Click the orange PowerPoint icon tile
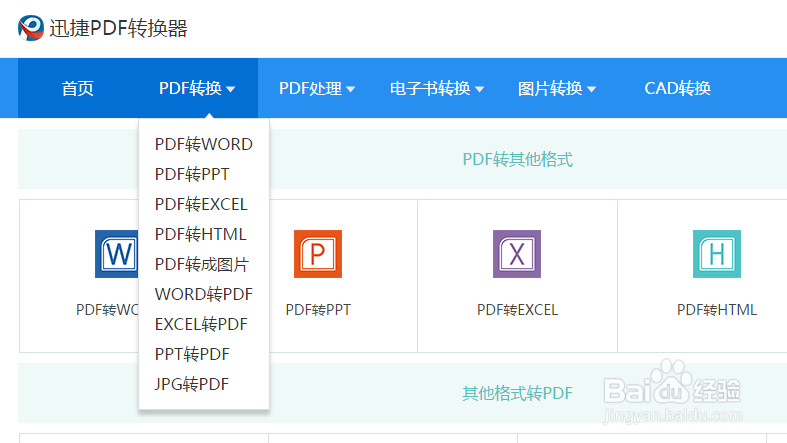Viewport: 787px width, 443px height. pos(318,254)
